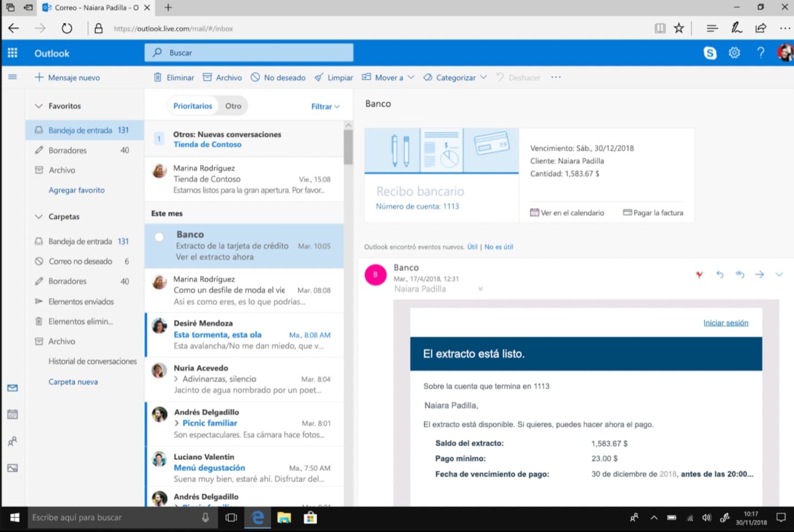Viewport: 794px width, 532px height.
Task: Select the Prioritarios tab
Action: [x=192, y=106]
